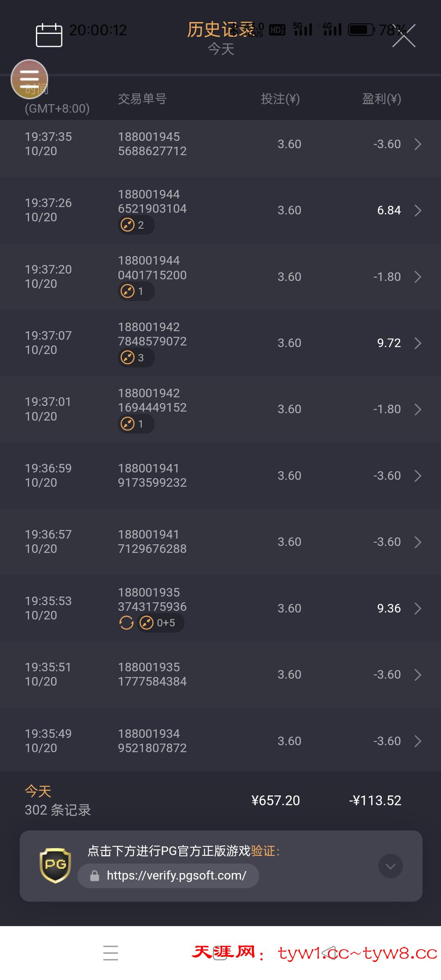Expand details for the 9.72 profit record
Image resolution: width=441 pixels, height=980 pixels.
coord(418,343)
